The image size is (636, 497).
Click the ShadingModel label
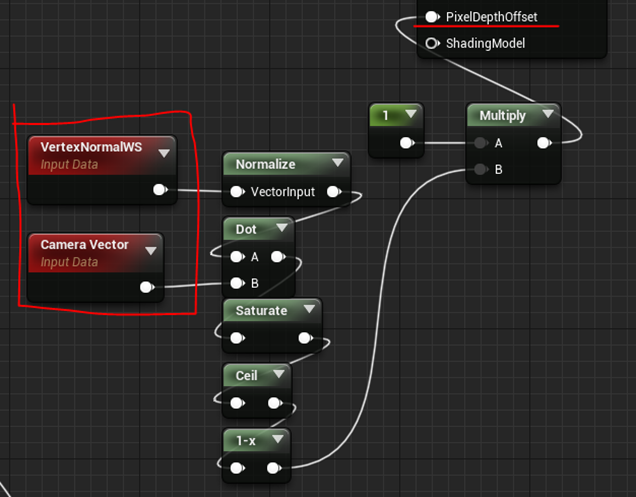[486, 43]
